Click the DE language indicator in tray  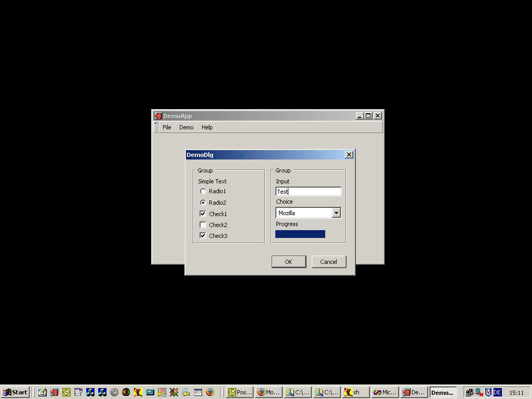click(497, 392)
